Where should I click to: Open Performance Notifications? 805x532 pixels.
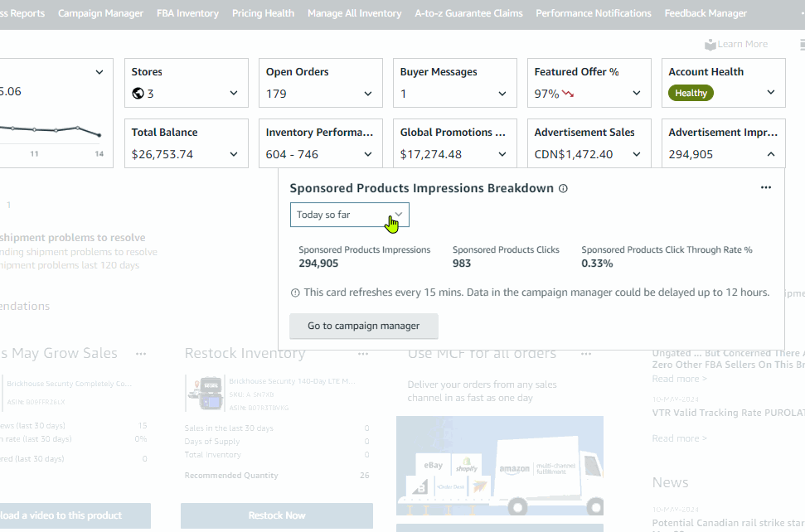coord(594,13)
